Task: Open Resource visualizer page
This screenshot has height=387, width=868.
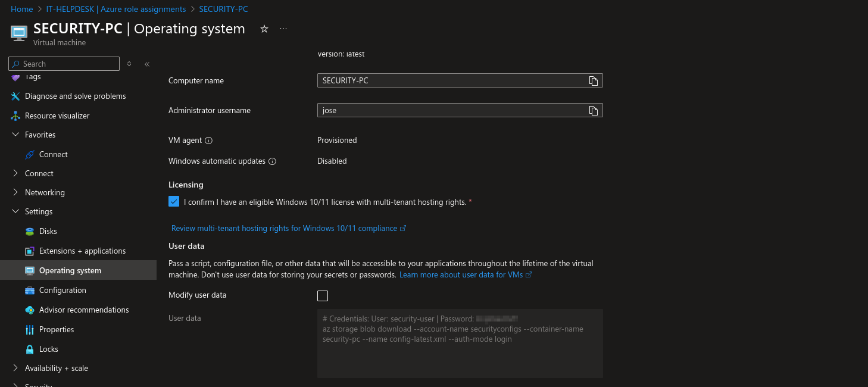Action: 57,116
